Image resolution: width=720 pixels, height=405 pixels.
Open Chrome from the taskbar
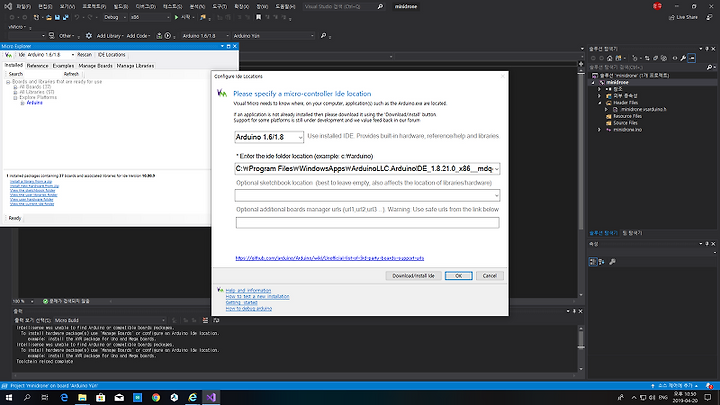[156, 397]
